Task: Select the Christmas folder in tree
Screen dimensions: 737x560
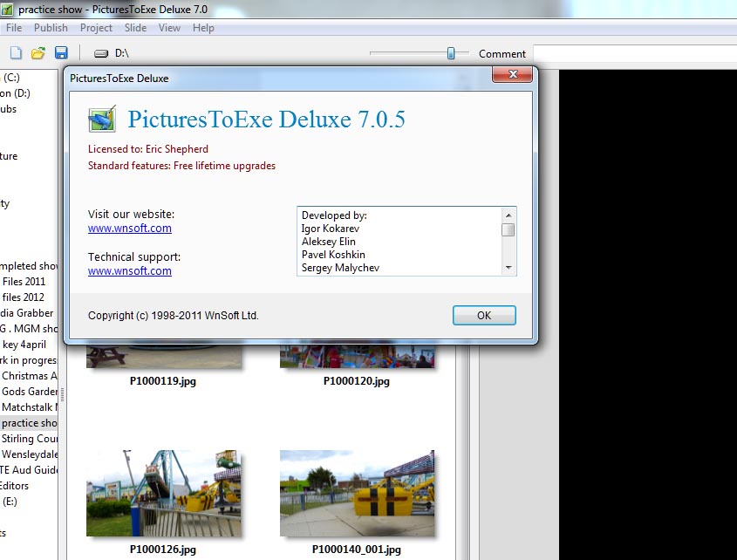Action: pos(30,376)
